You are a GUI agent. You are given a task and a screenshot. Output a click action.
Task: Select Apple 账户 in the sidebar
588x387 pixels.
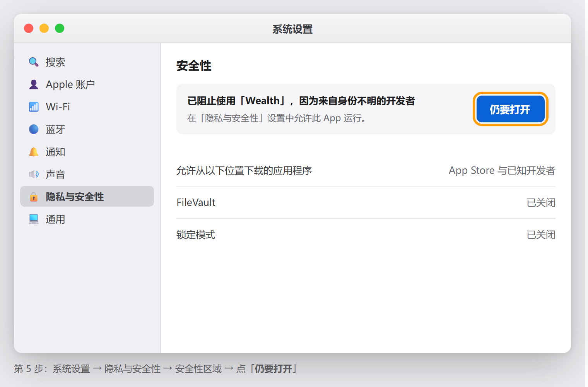coord(87,84)
